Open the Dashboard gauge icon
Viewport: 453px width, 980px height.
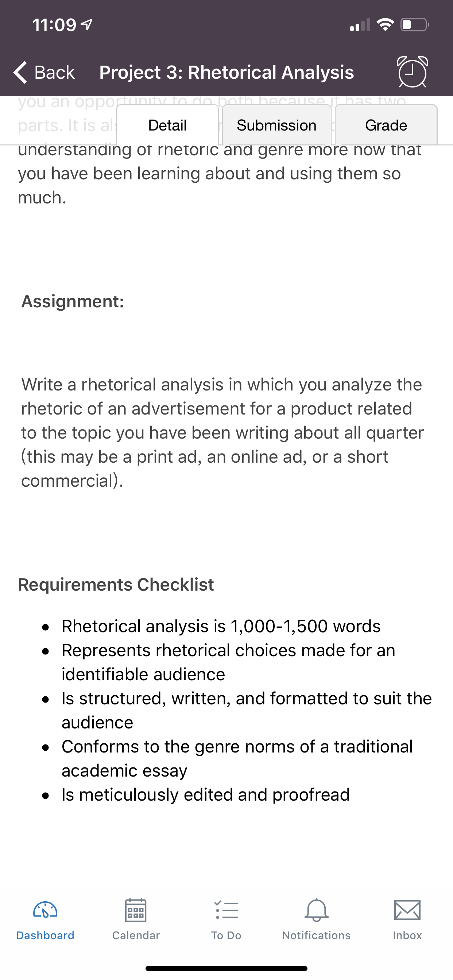point(45,910)
